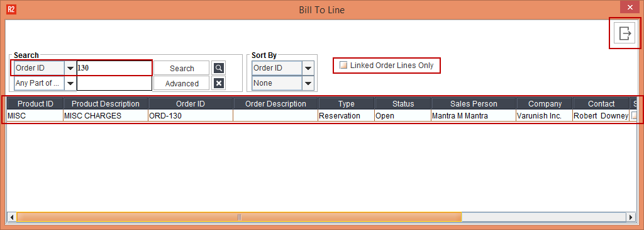
Task: Open the secondary sort None dropdown
Action: [x=308, y=83]
